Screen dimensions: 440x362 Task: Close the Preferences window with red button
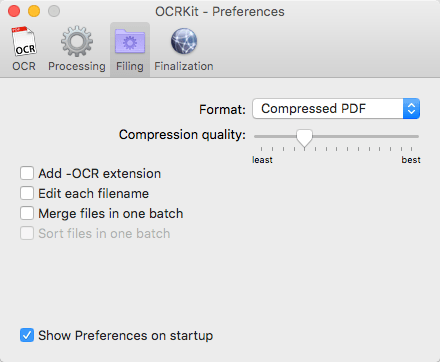tap(14, 11)
